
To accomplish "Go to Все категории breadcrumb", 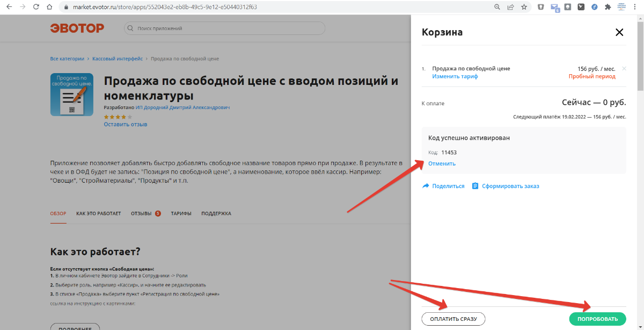I will (67, 59).
